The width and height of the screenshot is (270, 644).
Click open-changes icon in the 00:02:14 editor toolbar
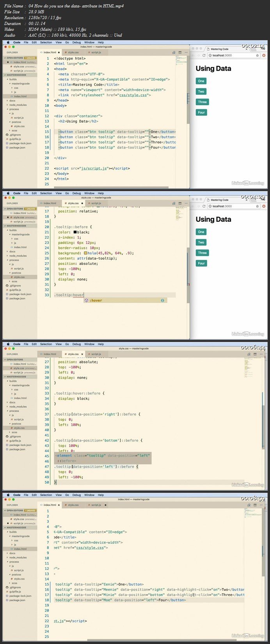pos(174,52)
